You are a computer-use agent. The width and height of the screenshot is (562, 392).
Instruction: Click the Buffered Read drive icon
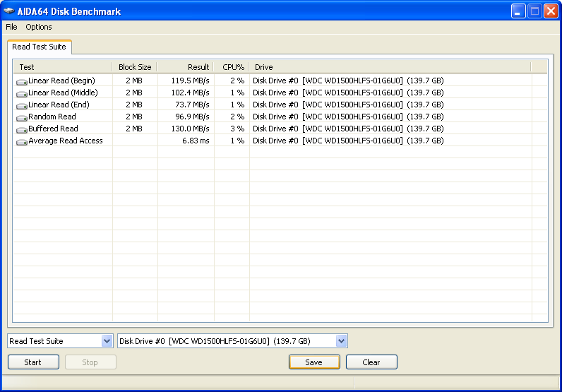pos(21,130)
